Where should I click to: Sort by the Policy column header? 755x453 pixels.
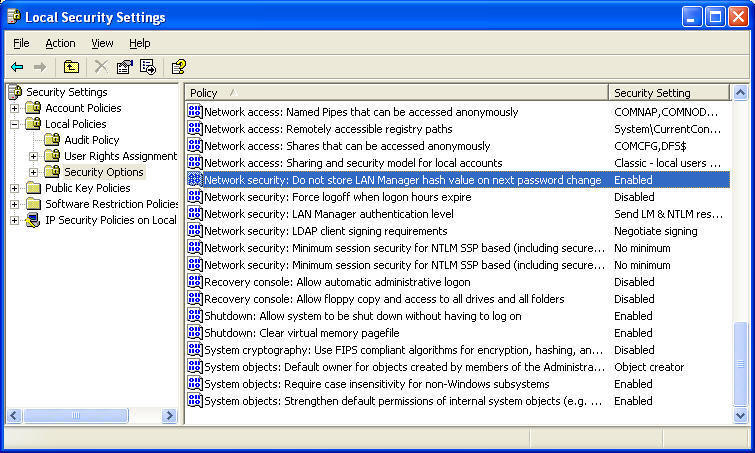pyautogui.click(x=396, y=92)
